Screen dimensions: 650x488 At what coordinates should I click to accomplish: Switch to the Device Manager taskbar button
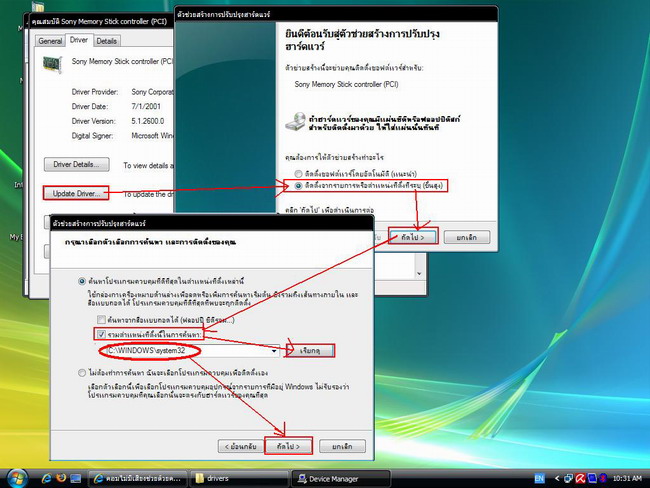click(x=341, y=478)
